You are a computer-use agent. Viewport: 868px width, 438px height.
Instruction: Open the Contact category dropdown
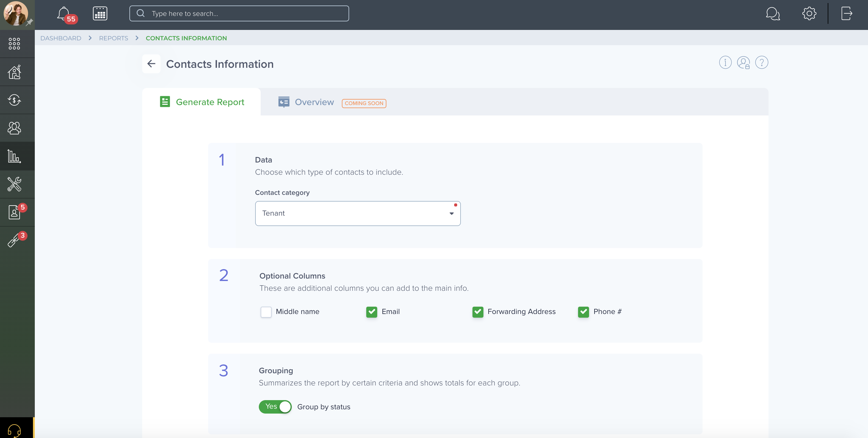click(358, 214)
